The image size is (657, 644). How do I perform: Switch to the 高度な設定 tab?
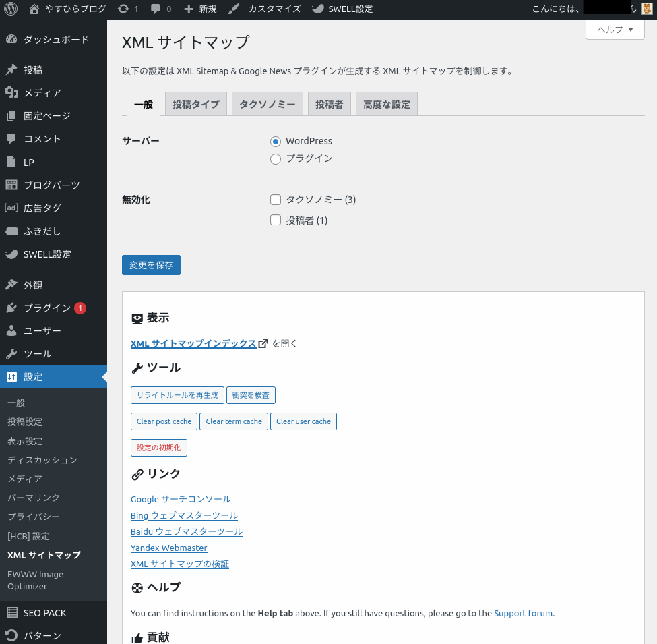point(386,105)
